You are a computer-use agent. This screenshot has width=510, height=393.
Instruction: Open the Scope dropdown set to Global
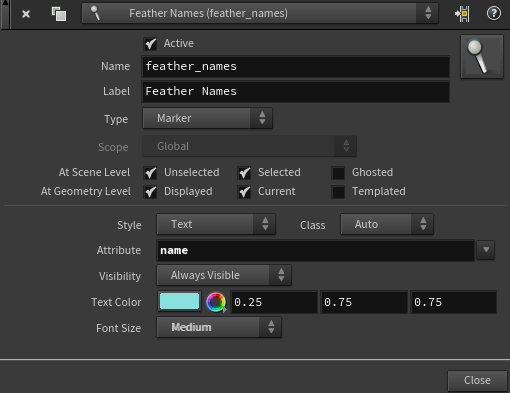(249, 146)
